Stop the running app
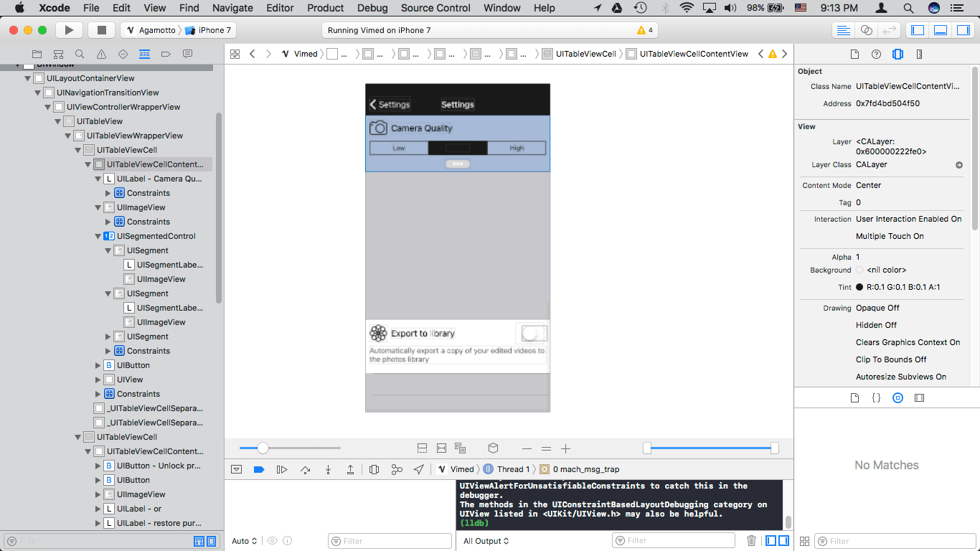The width and height of the screenshot is (980, 551). tap(102, 30)
